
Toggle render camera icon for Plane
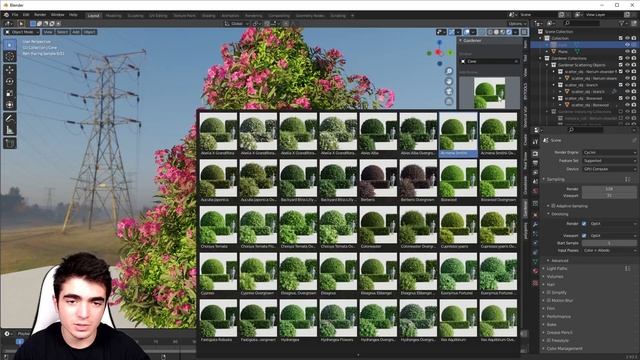tap(634, 51)
